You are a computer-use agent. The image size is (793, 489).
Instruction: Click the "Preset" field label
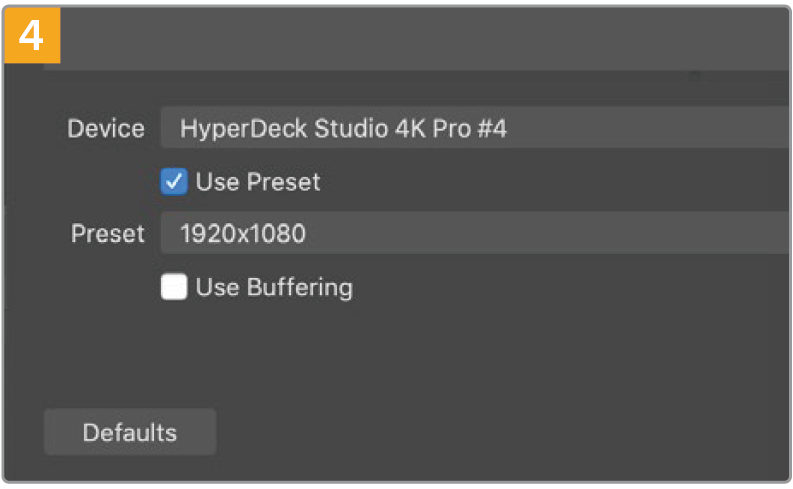pos(108,235)
